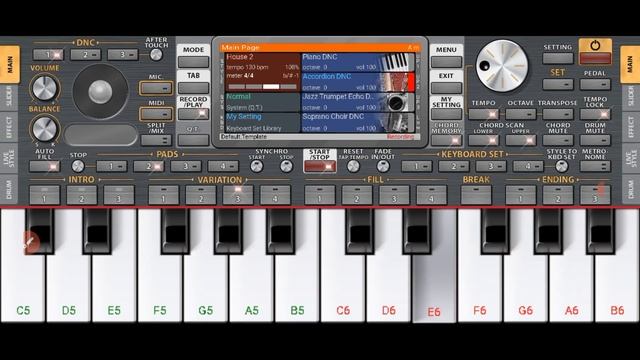Click the large data dial knob
The image size is (640, 360).
pyautogui.click(x=502, y=65)
